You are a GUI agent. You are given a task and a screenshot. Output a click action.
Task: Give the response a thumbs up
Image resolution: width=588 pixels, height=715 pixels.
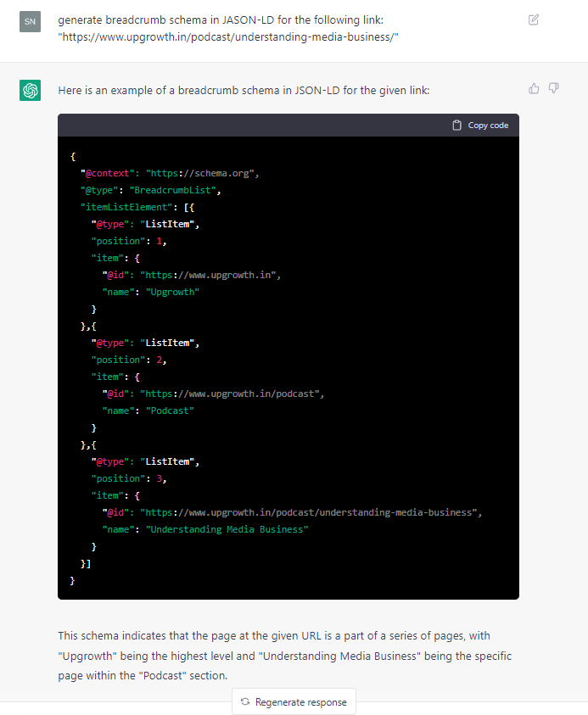click(x=534, y=88)
